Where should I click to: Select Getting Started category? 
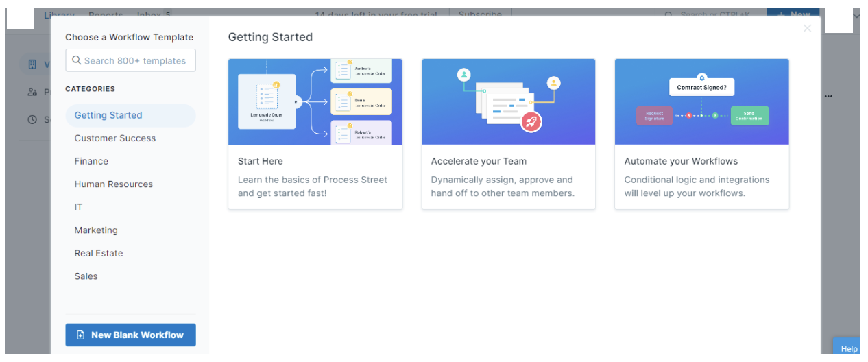click(130, 115)
